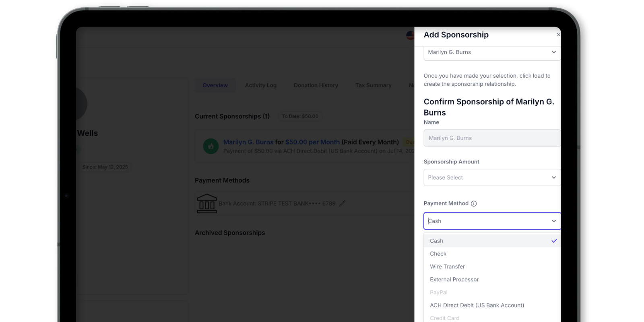
Task: Select Wire Transfer option
Action: (x=492, y=266)
